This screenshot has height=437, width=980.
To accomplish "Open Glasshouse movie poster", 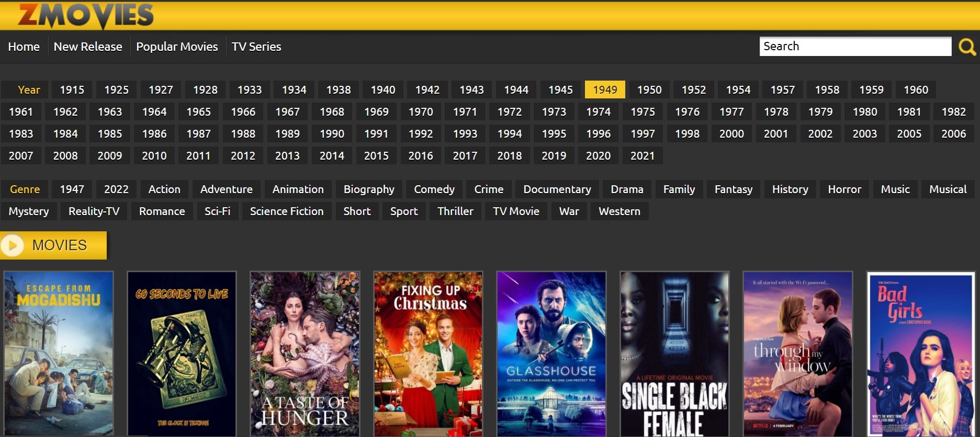I will click(x=551, y=354).
